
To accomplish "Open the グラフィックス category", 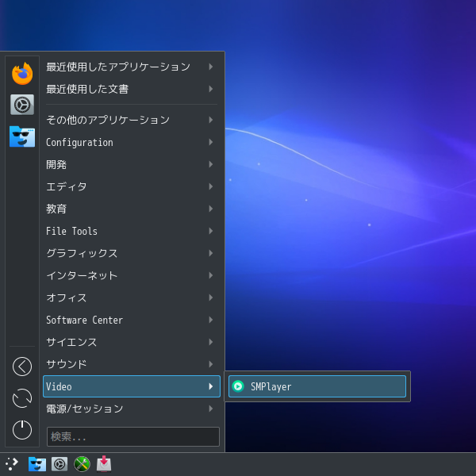I will 132,253.
